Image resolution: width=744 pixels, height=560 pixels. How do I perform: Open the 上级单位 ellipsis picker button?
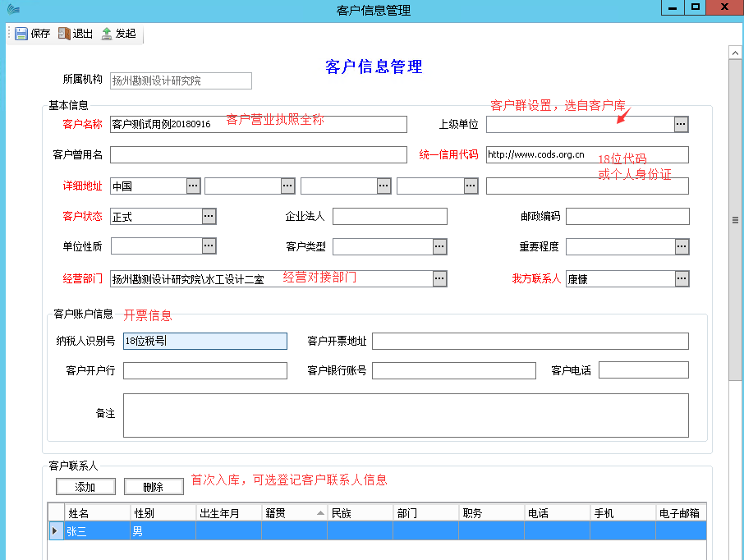[x=681, y=124]
